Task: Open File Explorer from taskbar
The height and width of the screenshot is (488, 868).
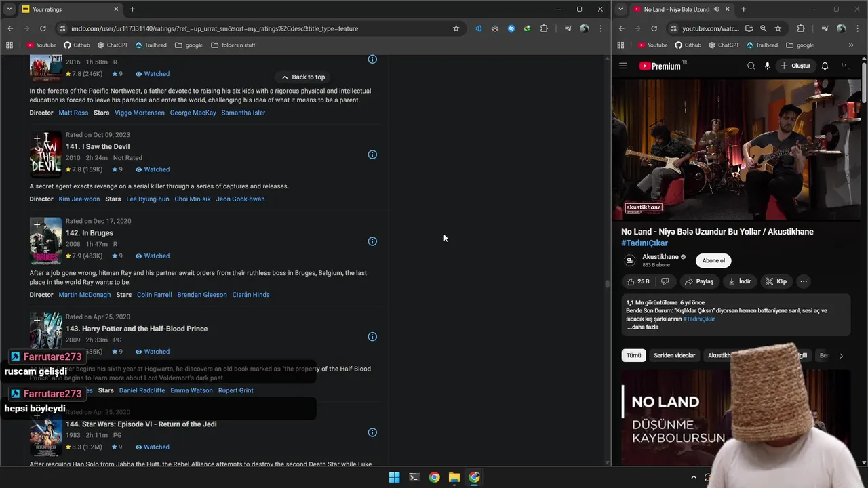Action: (454, 477)
